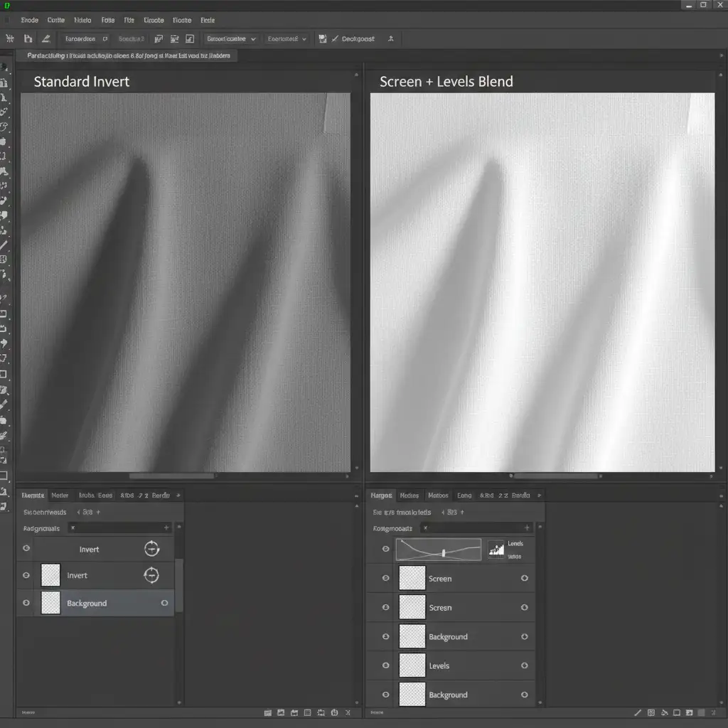Click the plus button in left panel search row
This screenshot has height=728, width=728.
tap(166, 528)
